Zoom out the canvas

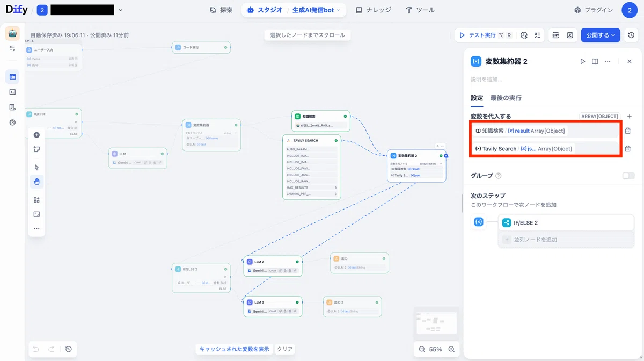tap(422, 349)
